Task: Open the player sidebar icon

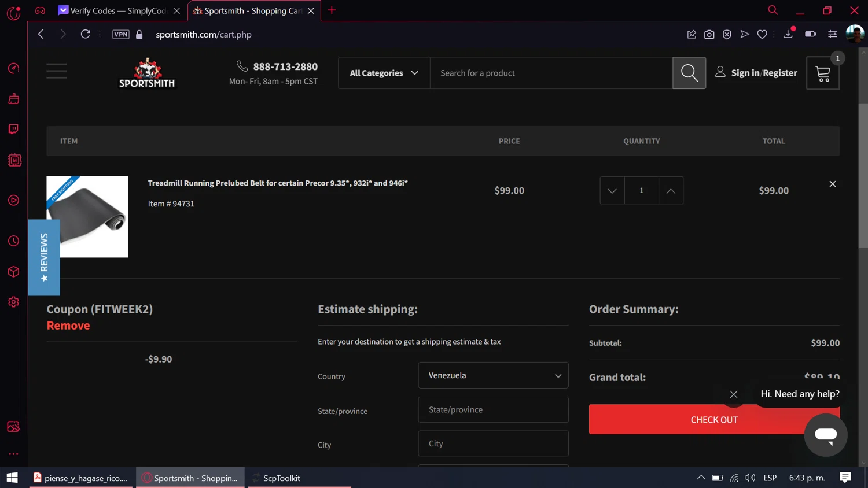Action: click(x=14, y=200)
